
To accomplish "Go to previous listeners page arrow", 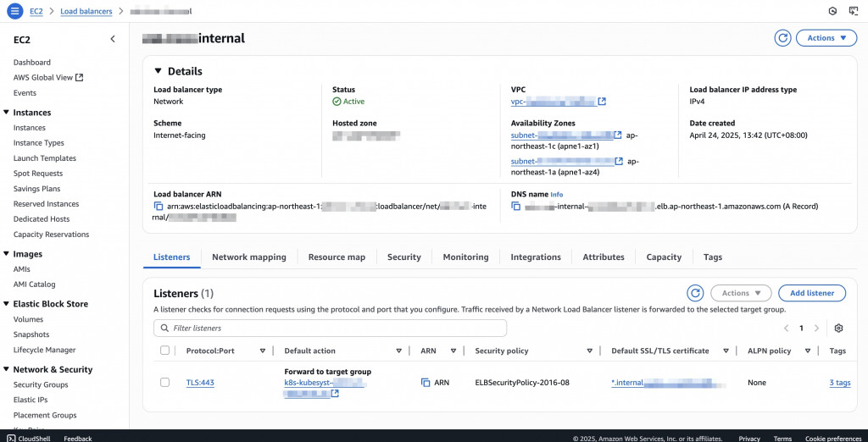I will 786,328.
